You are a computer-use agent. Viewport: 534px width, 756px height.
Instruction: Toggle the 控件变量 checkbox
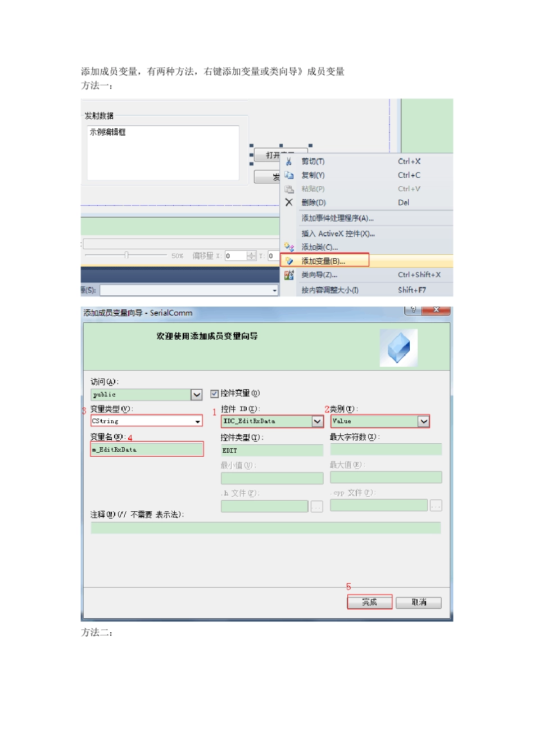[x=214, y=394]
